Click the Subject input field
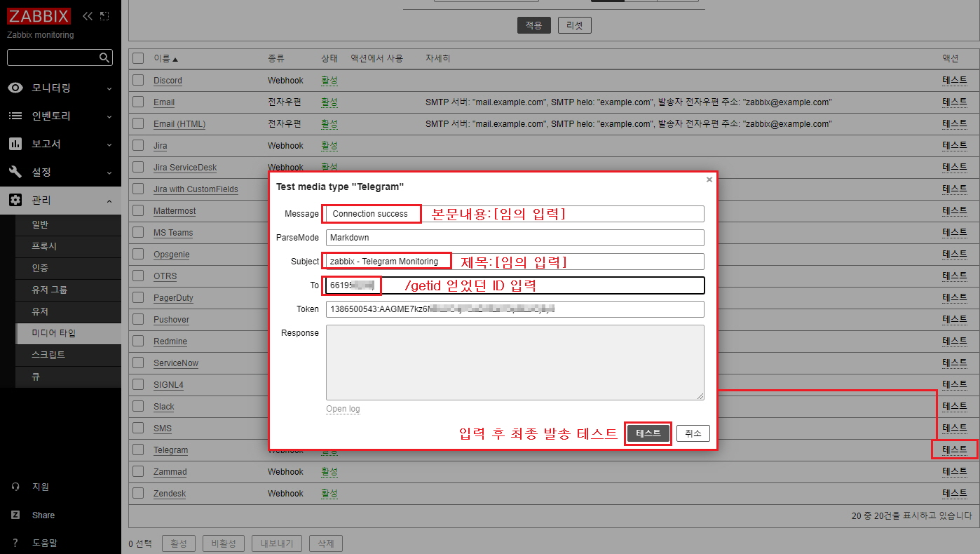The width and height of the screenshot is (980, 554). coord(515,261)
